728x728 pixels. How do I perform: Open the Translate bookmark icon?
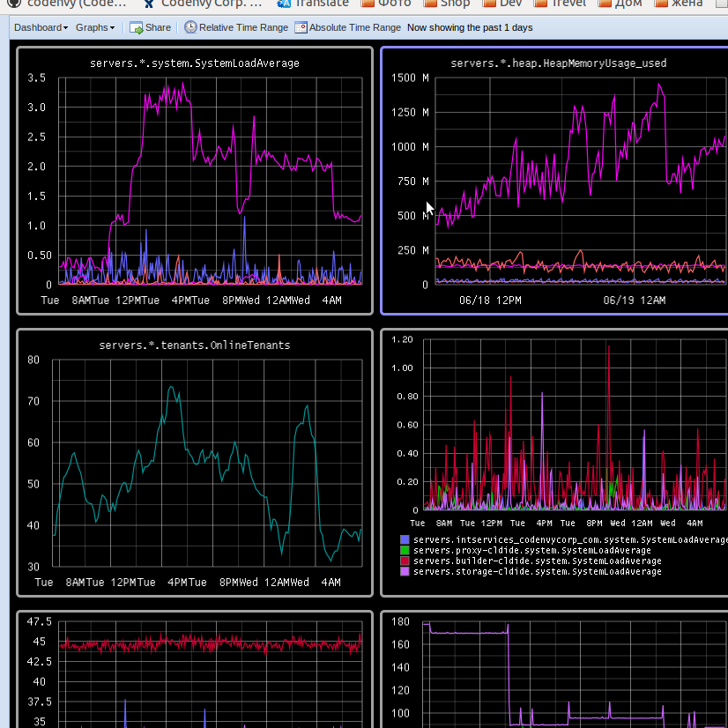pyautogui.click(x=284, y=3)
